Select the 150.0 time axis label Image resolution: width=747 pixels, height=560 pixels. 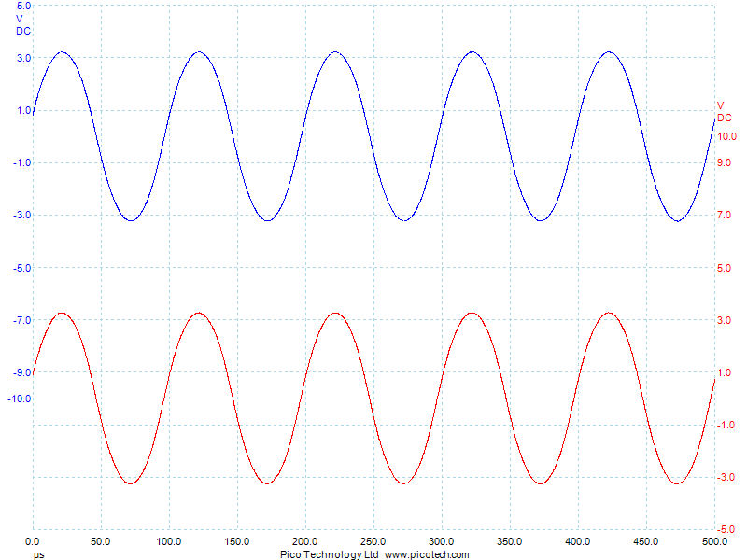pyautogui.click(x=237, y=542)
